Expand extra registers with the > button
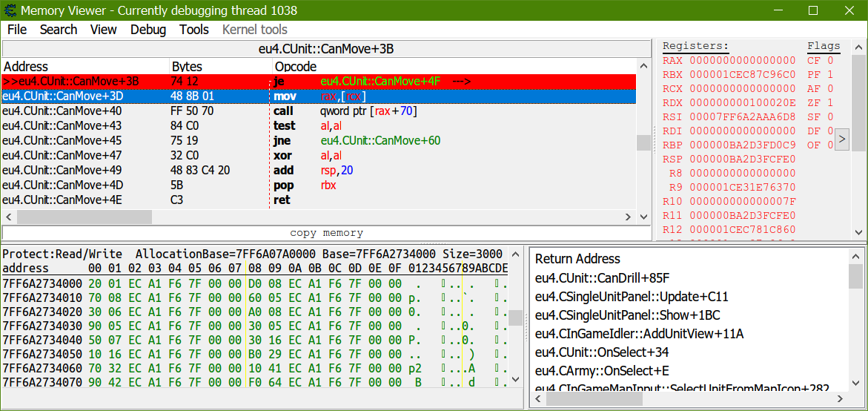This screenshot has height=411, width=868. [842, 139]
